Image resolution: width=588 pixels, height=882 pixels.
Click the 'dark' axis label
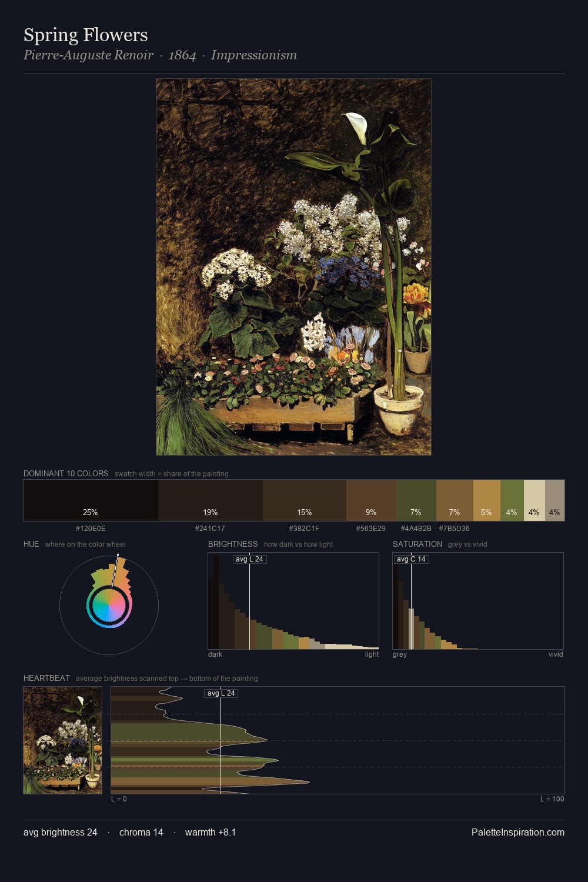point(215,654)
